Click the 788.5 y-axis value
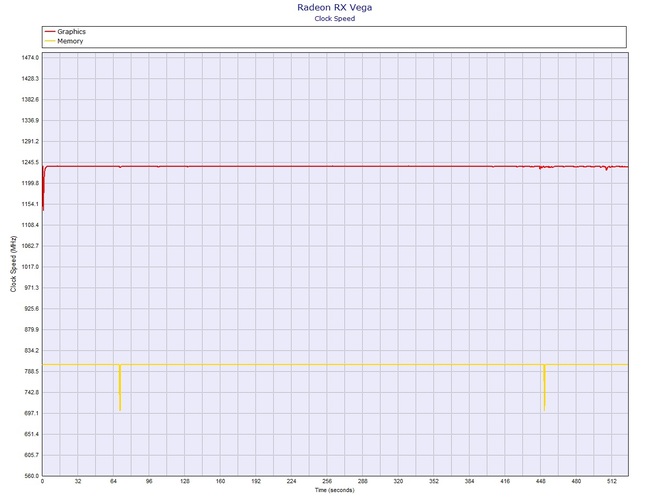670x502 pixels. [31, 371]
